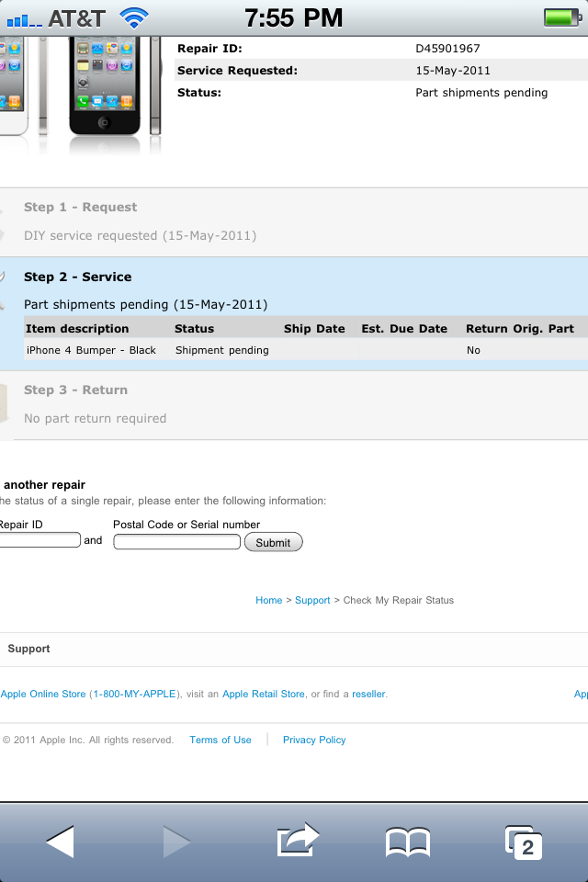The height and width of the screenshot is (882, 588).
Task: Click the iPhone 4 Bumper - Black cell
Action: pyautogui.click(x=91, y=350)
